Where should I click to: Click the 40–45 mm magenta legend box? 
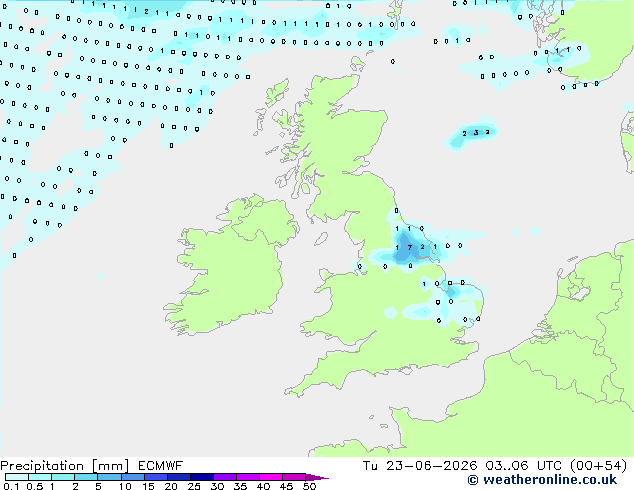(x=271, y=477)
